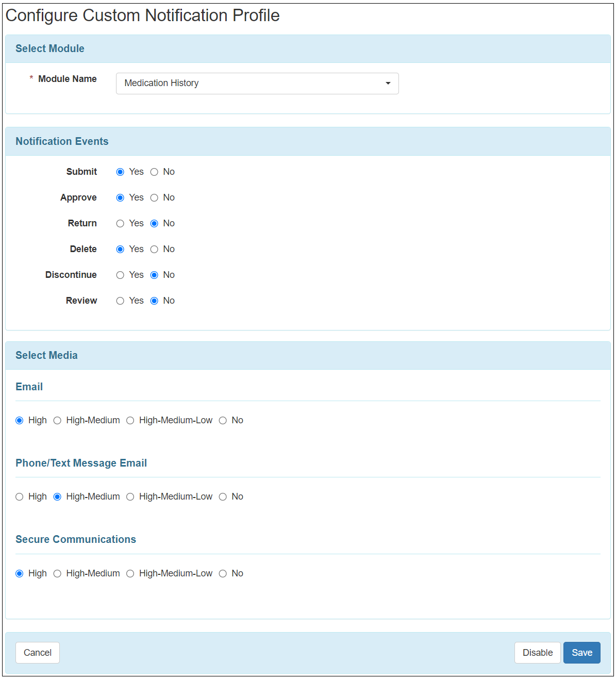Select Yes for Submit event
The width and height of the screenshot is (616, 679).
(x=120, y=172)
